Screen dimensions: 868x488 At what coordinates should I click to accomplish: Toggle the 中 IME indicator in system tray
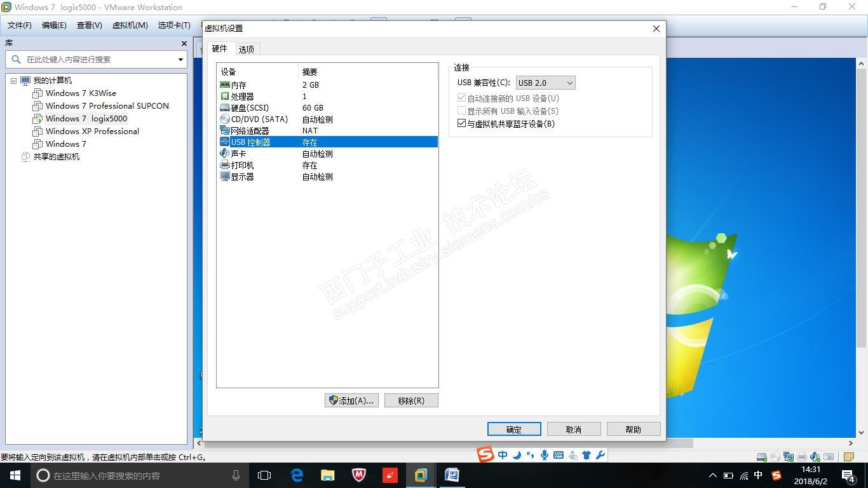758,475
